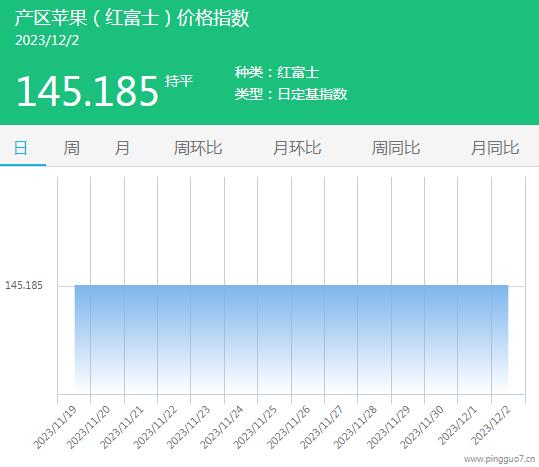This screenshot has height=467, width=539.
Task: Click the 持平 status label
Action: pos(179,81)
